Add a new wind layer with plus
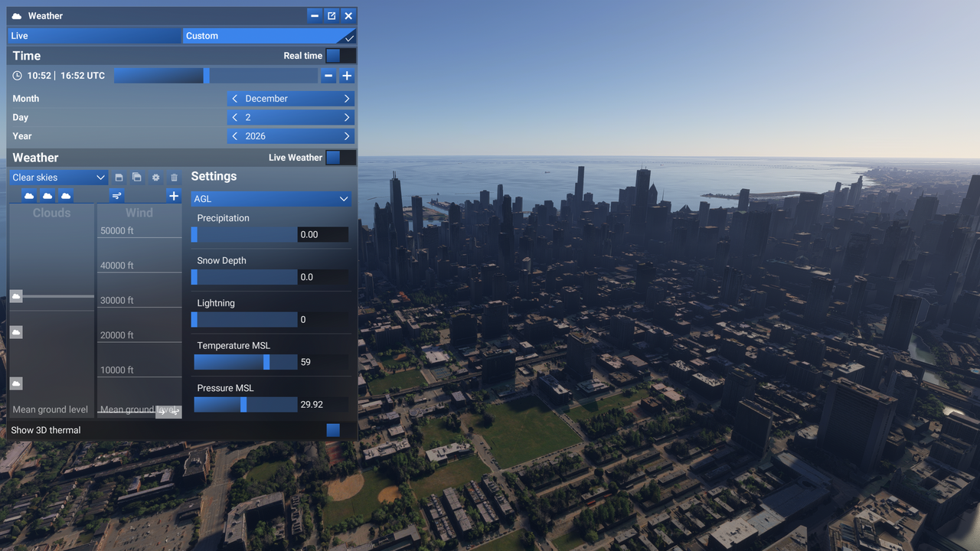 (x=174, y=196)
